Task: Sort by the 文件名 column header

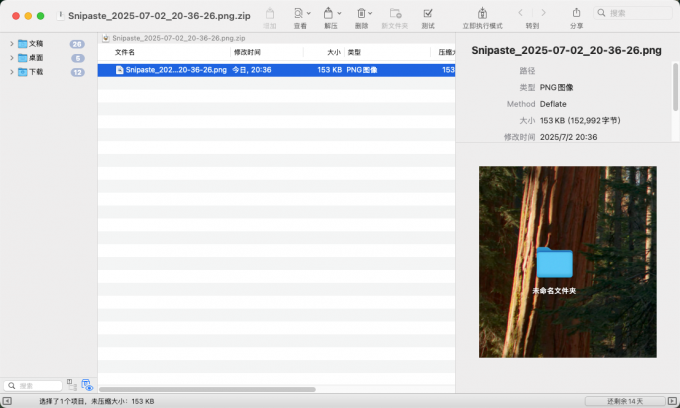Action: (x=124, y=52)
